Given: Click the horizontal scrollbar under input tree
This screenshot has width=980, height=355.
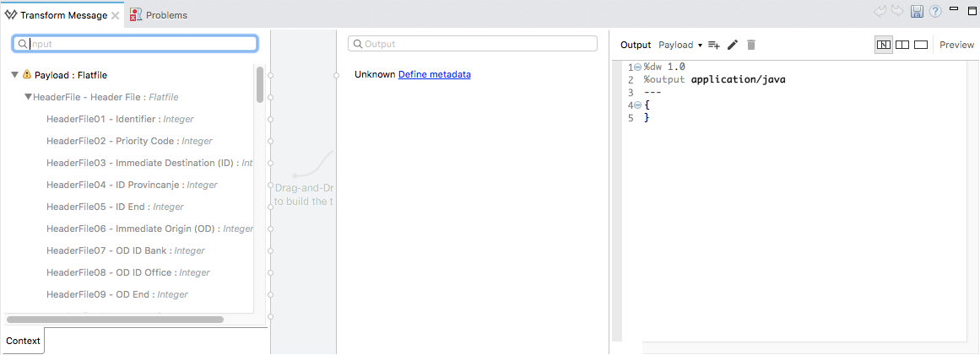Looking at the screenshot, I should pos(114,320).
